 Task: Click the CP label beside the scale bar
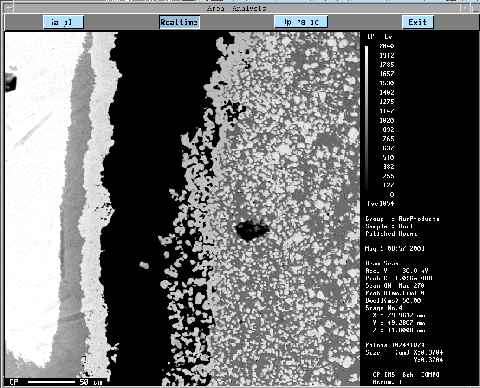click(14, 382)
